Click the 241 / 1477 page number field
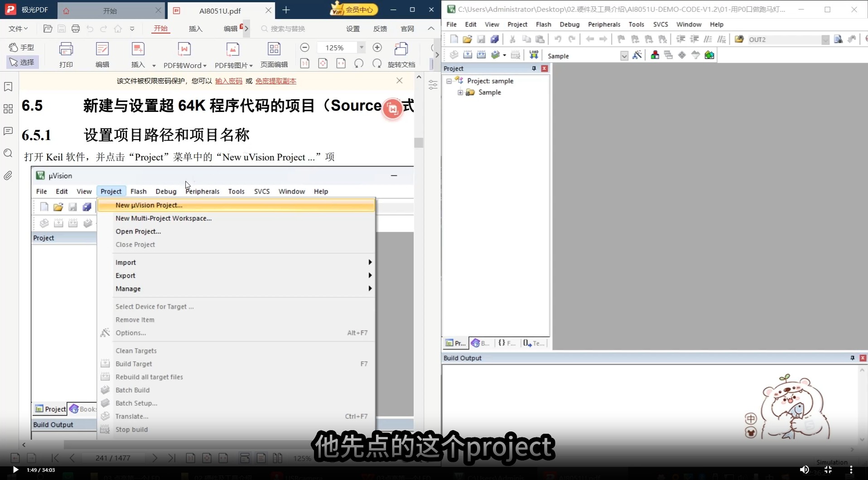Image resolution: width=868 pixels, height=480 pixels. click(x=113, y=458)
